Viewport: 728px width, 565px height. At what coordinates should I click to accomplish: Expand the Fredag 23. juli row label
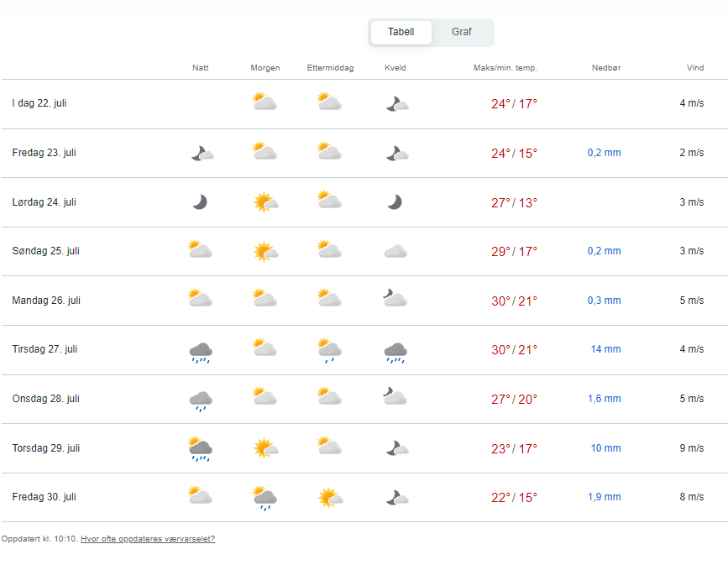[44, 153]
